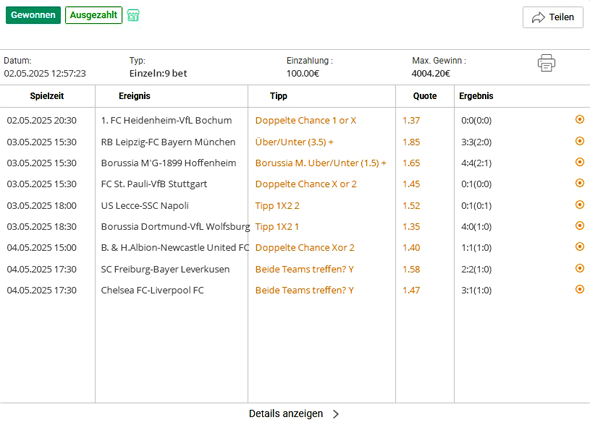
Task: Select event Chelsea FC-Liverpool FC
Action: click(x=152, y=290)
